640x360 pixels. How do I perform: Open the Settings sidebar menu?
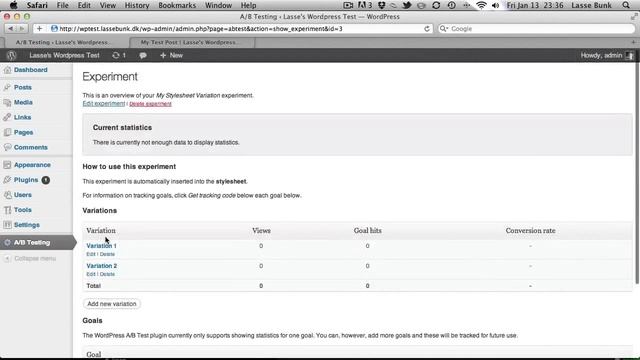27,225
